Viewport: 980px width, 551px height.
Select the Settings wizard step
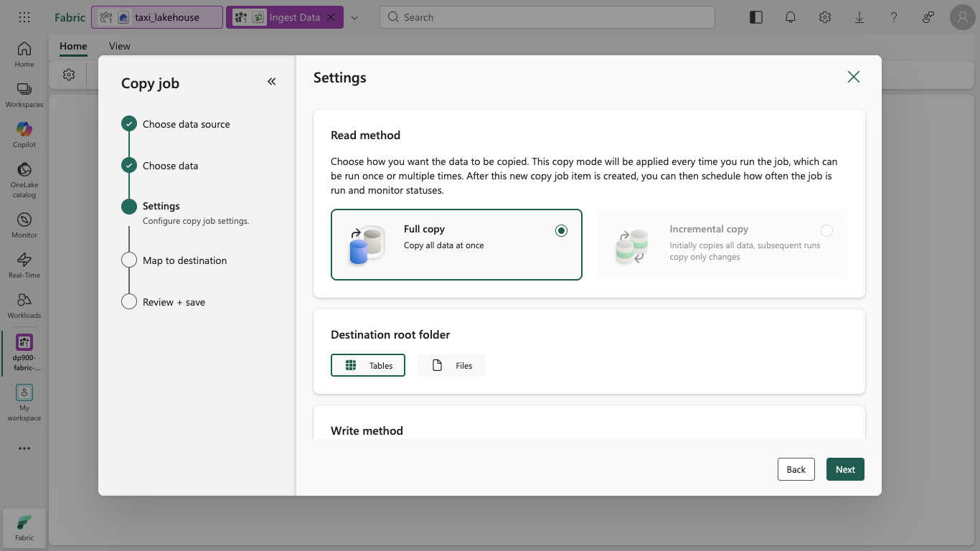point(161,206)
